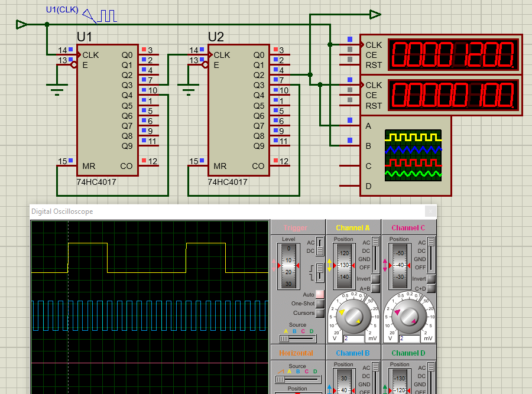This screenshot has height=394, width=532.
Task: Enable One-Shot trigger mode
Action: (320, 304)
